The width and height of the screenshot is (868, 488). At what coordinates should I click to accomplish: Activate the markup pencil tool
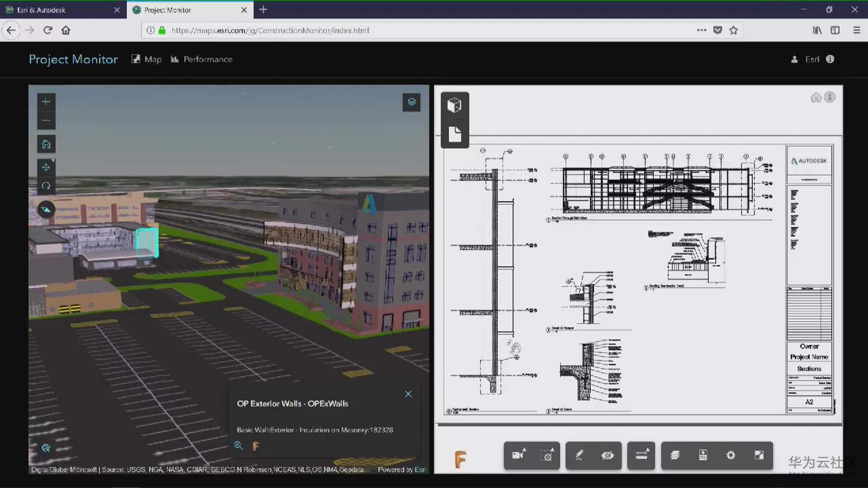tap(579, 455)
